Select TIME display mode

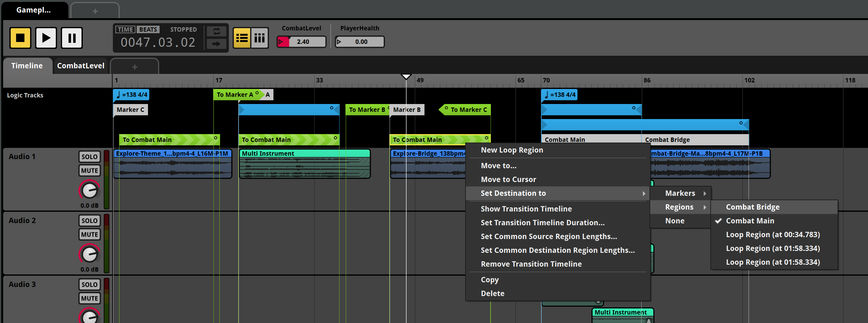pos(125,29)
